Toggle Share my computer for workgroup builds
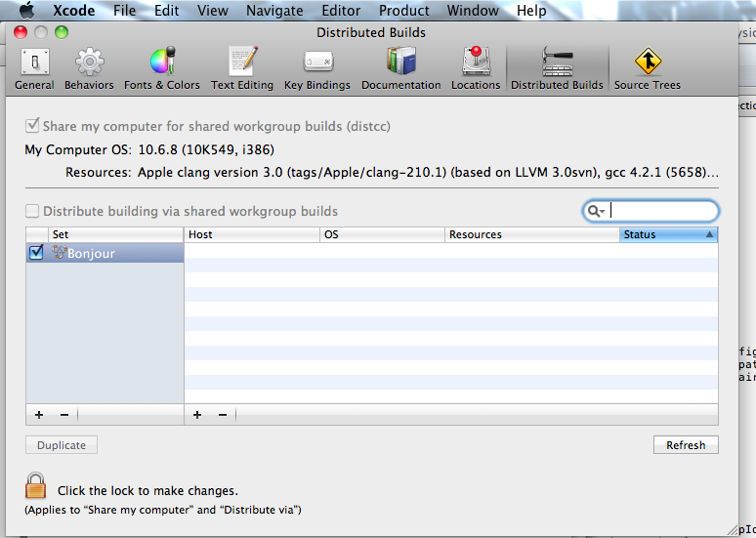The width and height of the screenshot is (756, 538). (x=32, y=126)
